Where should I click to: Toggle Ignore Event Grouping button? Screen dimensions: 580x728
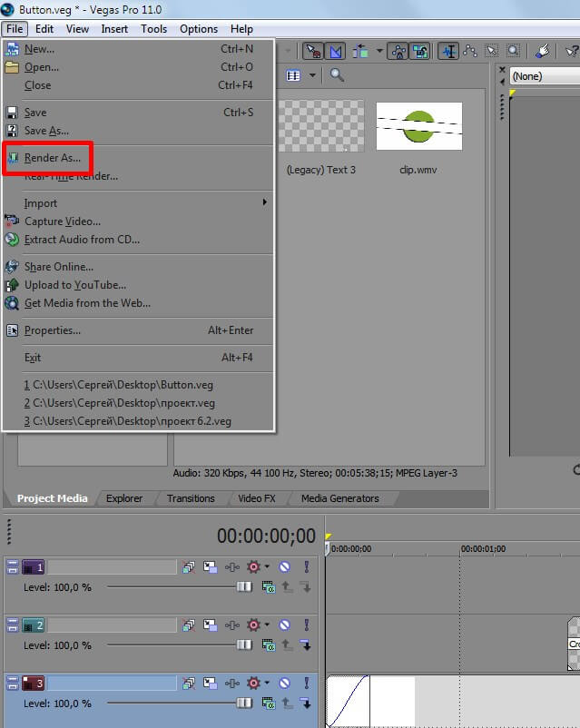coord(419,51)
